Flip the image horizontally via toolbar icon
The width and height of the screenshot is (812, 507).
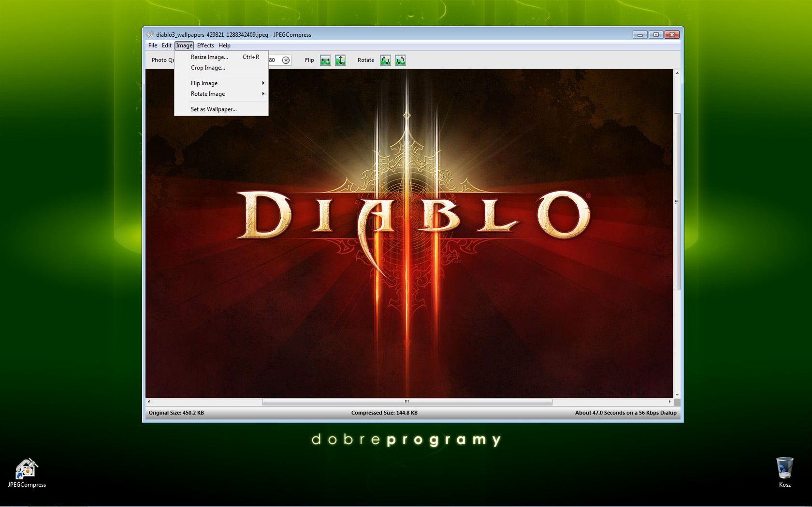coord(325,60)
